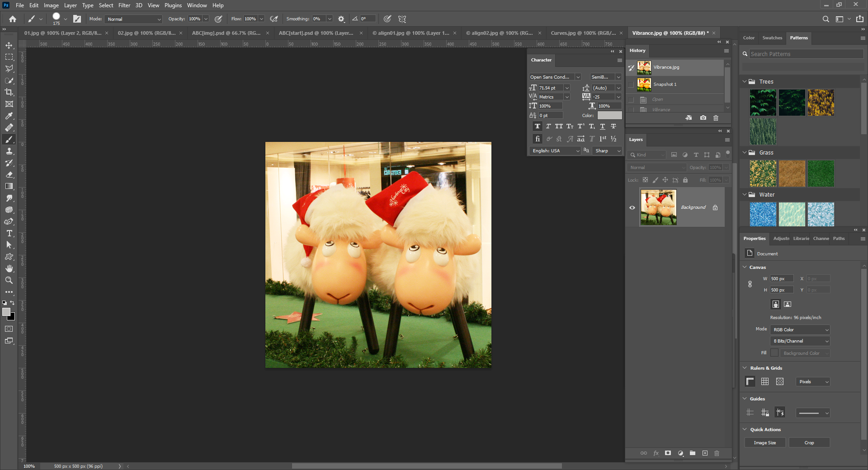Toggle All Caps in Character panel

pos(559,127)
